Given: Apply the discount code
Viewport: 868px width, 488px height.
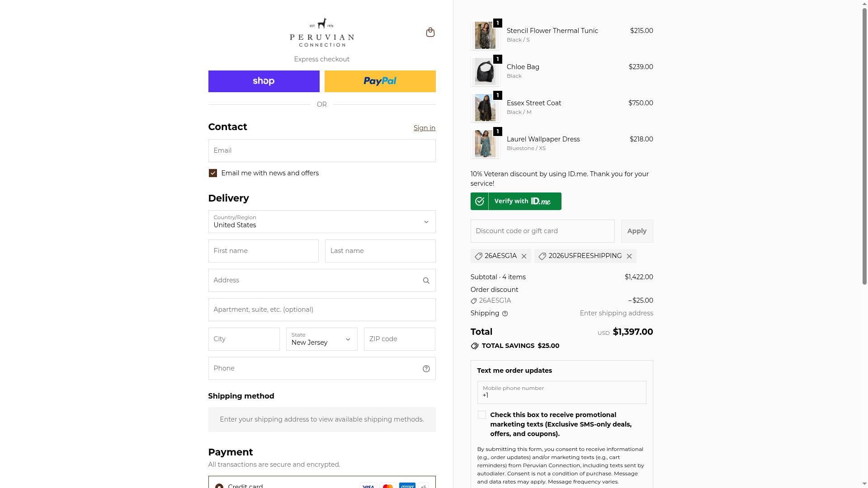Looking at the screenshot, I should [637, 231].
